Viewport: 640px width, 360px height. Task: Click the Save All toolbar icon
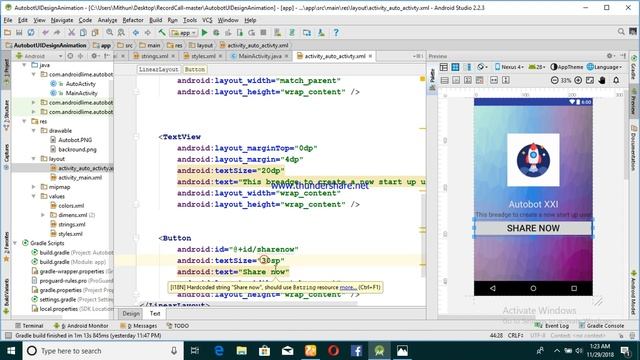point(19,33)
